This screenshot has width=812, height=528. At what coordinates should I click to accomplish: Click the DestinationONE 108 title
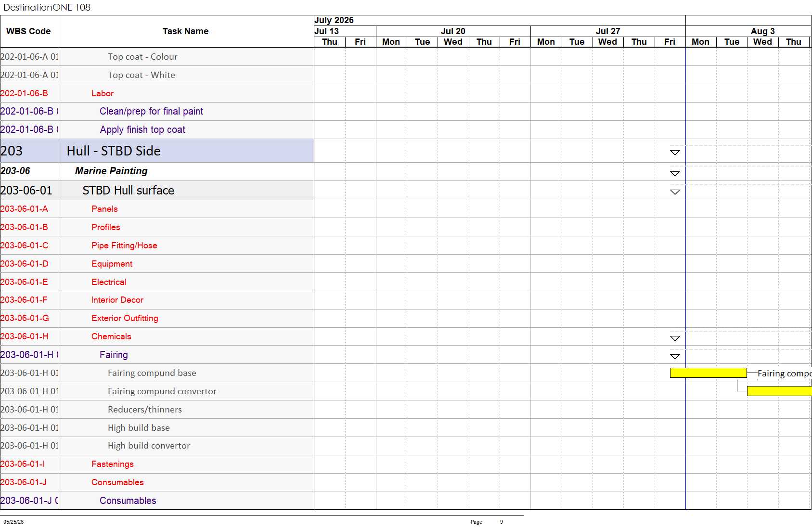(47, 7)
